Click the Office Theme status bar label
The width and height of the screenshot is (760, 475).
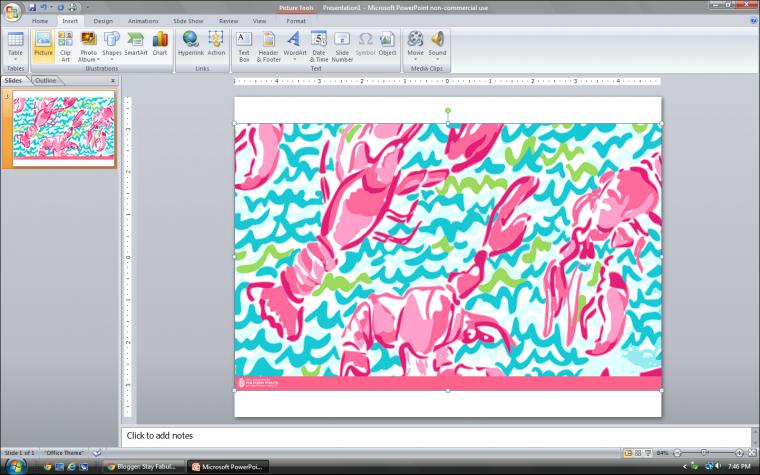pos(64,453)
